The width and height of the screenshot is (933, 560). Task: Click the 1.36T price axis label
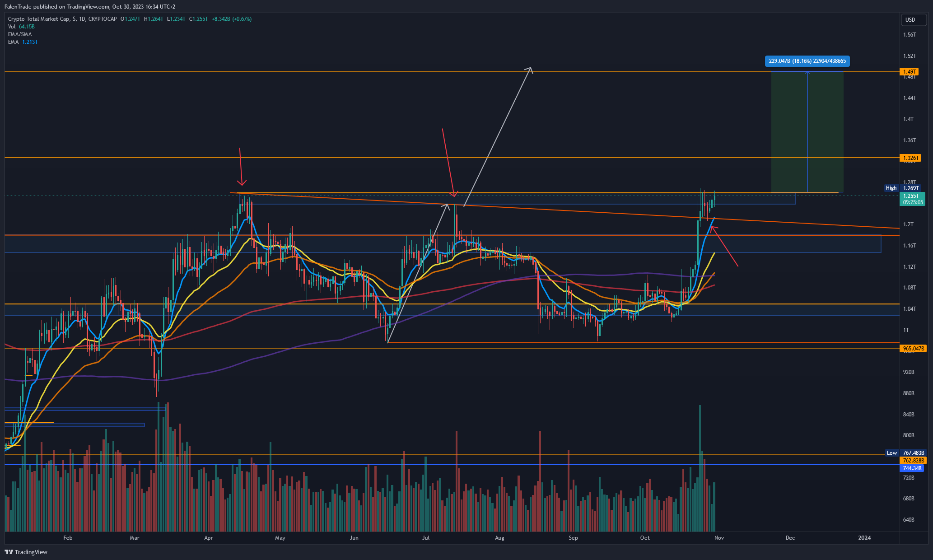[910, 140]
